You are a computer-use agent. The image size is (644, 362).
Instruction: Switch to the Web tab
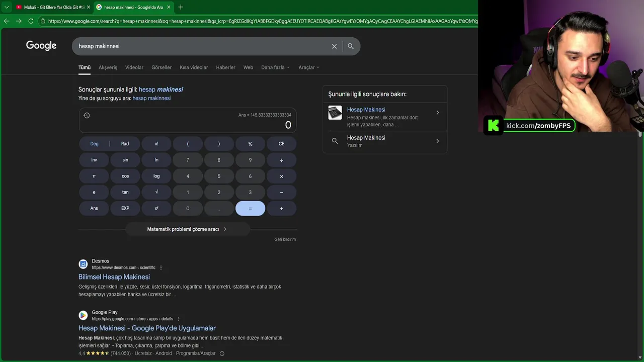tap(248, 67)
